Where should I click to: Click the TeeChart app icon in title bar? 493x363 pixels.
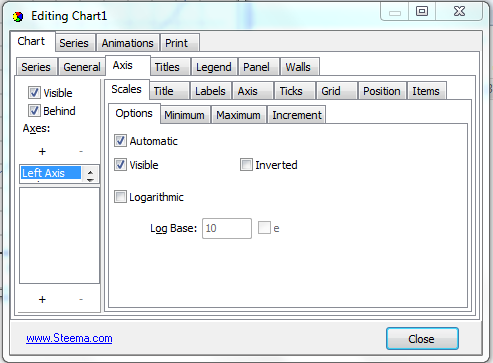(x=18, y=16)
